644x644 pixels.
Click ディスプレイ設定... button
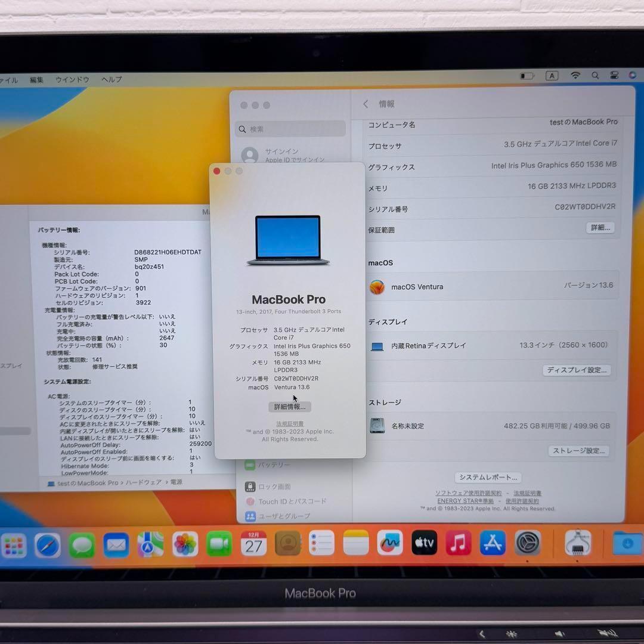click(576, 370)
